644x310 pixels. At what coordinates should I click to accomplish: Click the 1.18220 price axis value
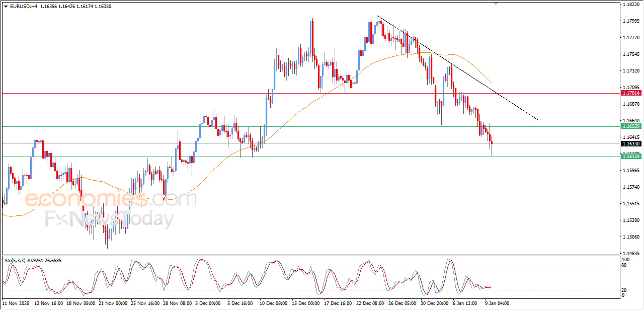pyautogui.click(x=631, y=4)
